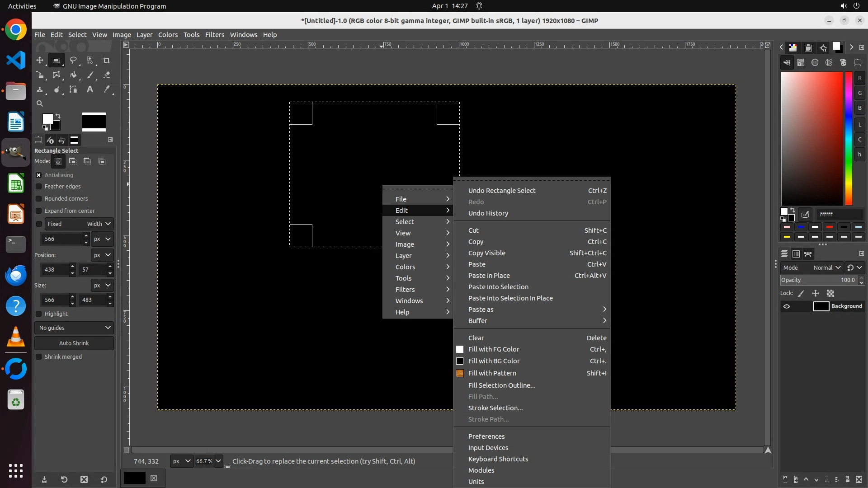
Task: Select the Paintbrush tool
Action: click(x=90, y=75)
